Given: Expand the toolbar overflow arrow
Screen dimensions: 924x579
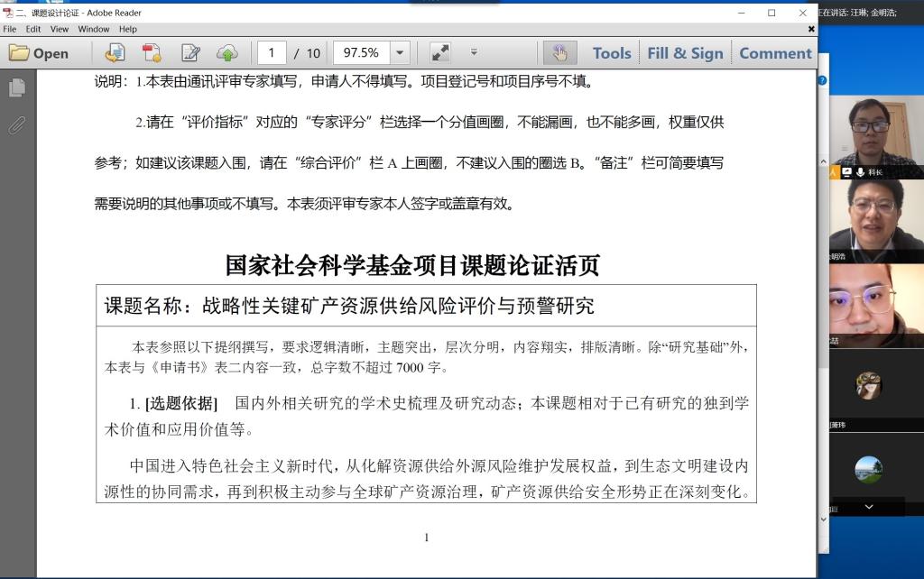Looking at the screenshot, I should (475, 53).
